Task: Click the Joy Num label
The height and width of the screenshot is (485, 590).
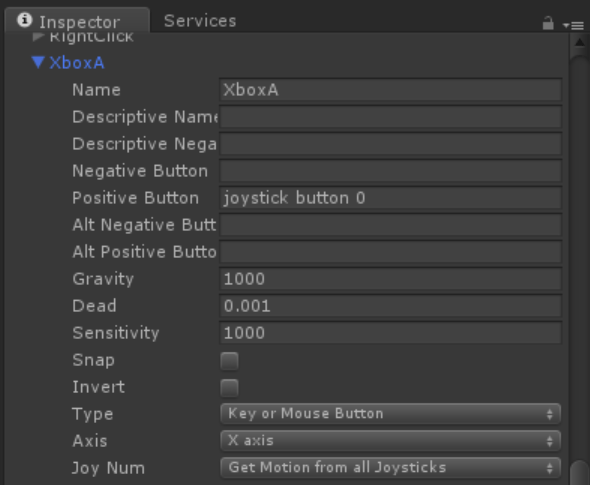Action: coord(108,468)
